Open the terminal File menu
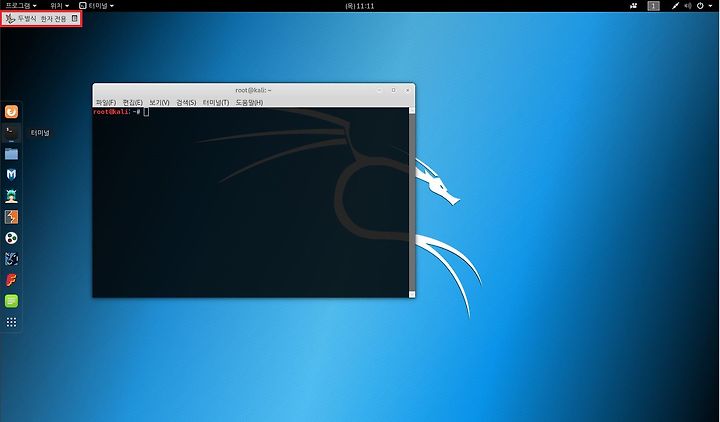Image resolution: width=720 pixels, height=422 pixels. [x=106, y=102]
